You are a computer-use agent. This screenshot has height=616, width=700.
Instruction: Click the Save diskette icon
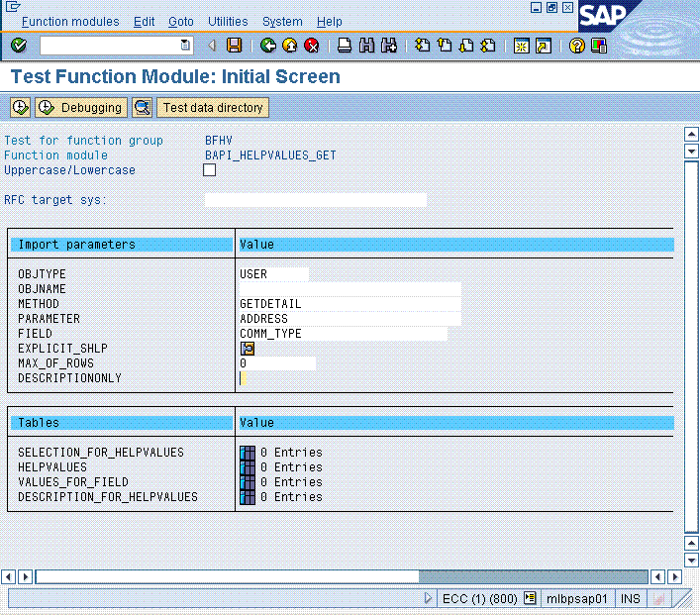point(234,46)
